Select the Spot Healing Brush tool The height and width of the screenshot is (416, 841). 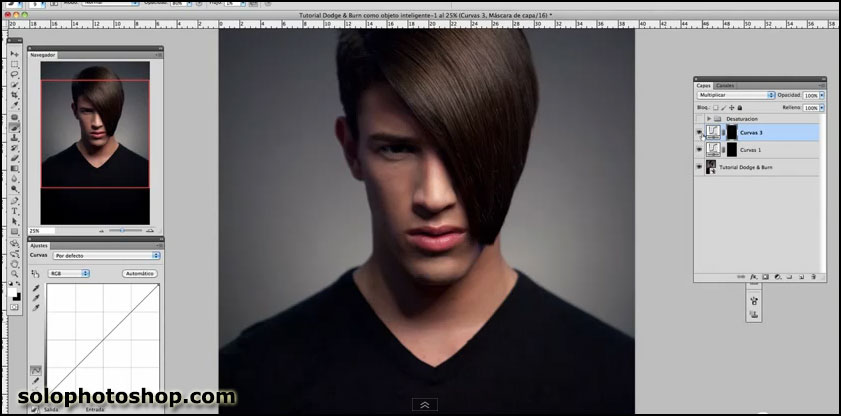point(14,117)
